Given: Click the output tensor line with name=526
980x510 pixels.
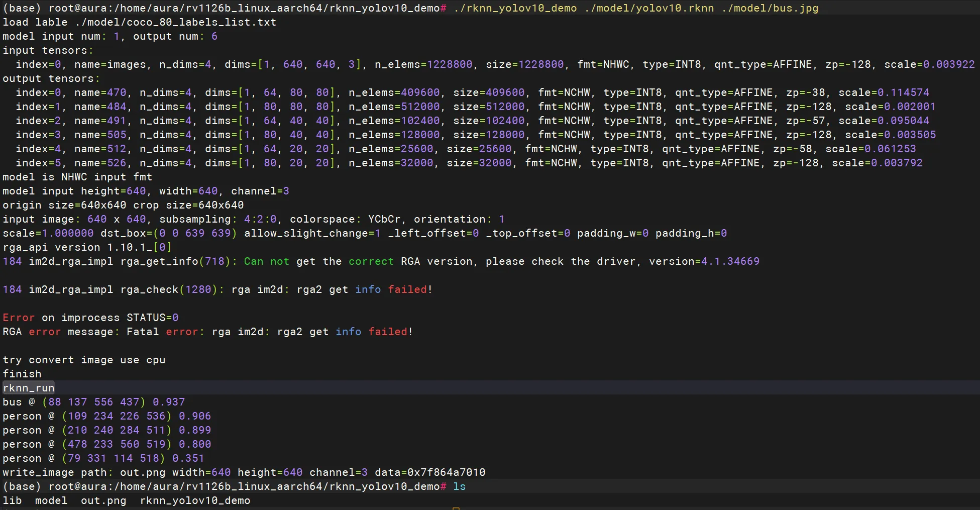Looking at the screenshot, I should coord(469,163).
